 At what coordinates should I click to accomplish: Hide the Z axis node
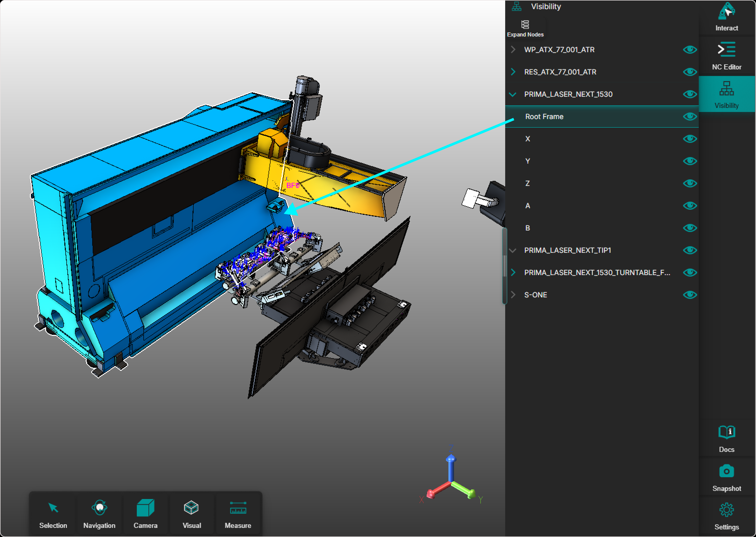point(690,183)
